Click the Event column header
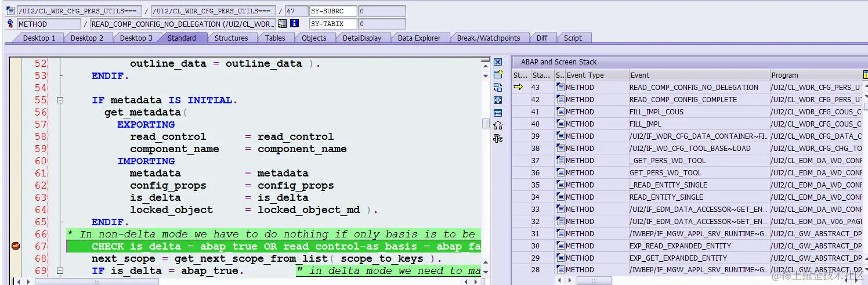This screenshot has height=285, width=868. (699, 75)
